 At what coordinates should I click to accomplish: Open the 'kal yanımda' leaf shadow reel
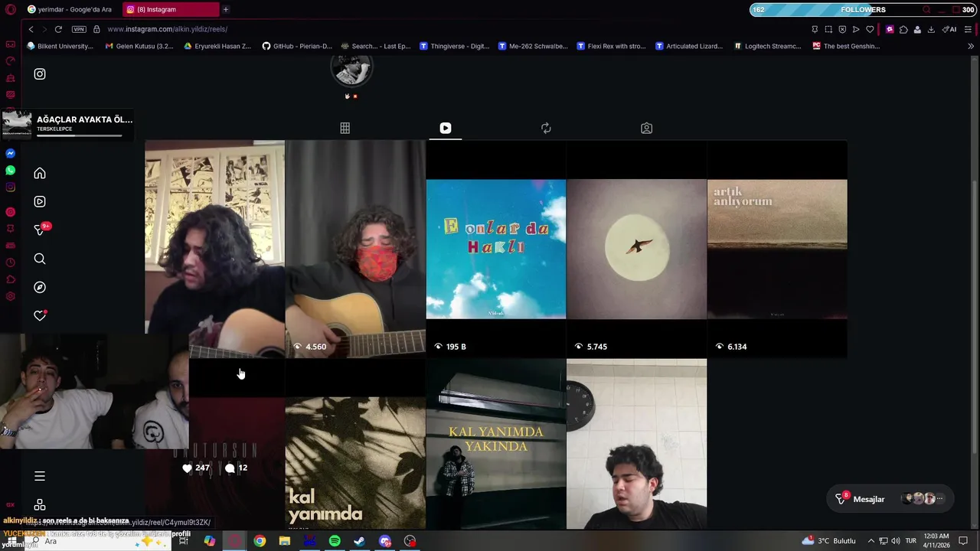[355, 444]
